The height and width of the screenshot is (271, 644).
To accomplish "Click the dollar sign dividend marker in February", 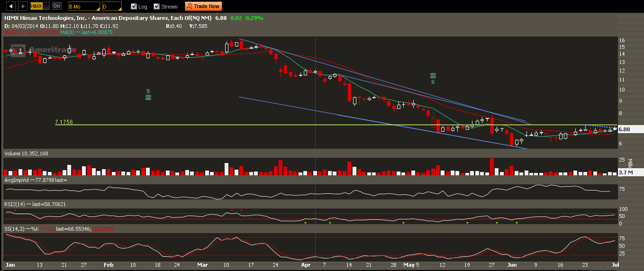I will (148, 90).
